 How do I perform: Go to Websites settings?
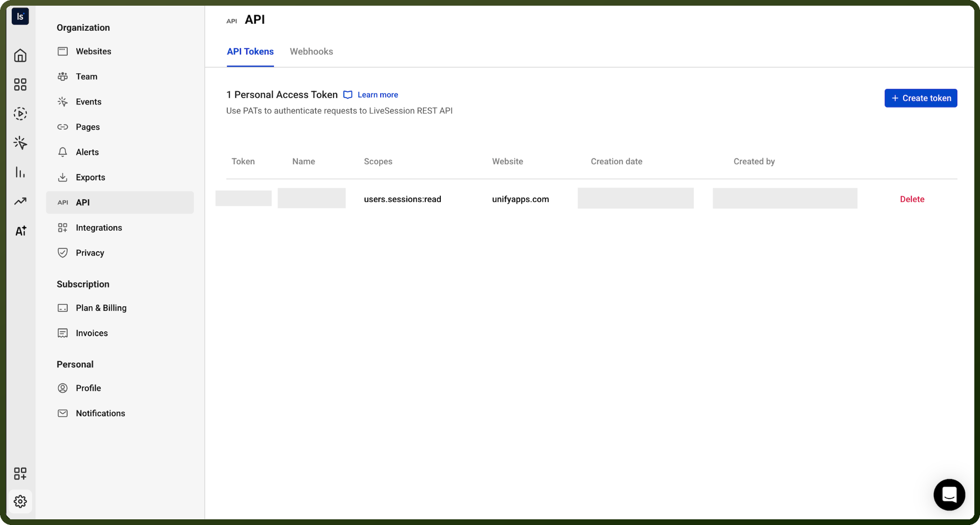coord(120,51)
